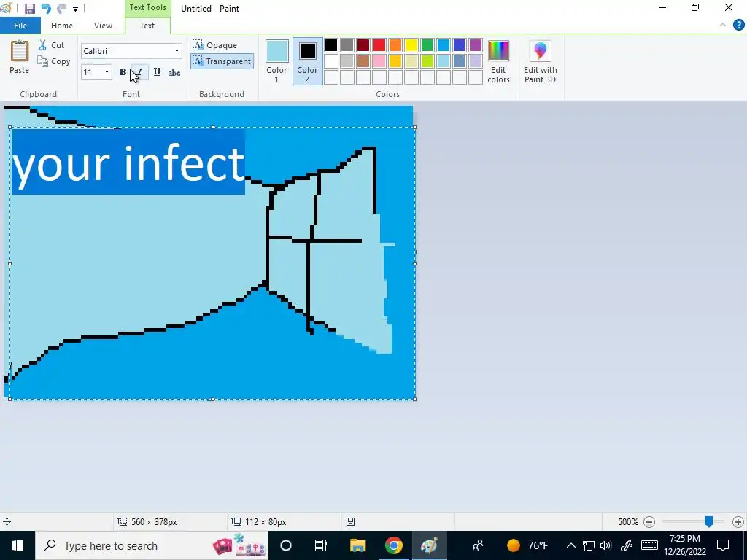The height and width of the screenshot is (560, 747).
Task: Select the Color 2 button
Action: point(307,62)
